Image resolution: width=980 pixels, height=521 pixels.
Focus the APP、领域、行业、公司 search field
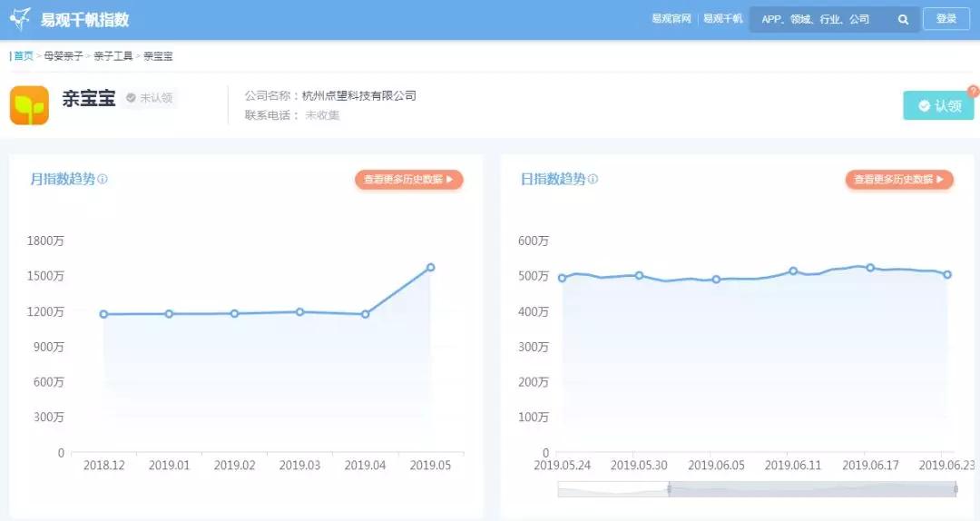coord(821,19)
